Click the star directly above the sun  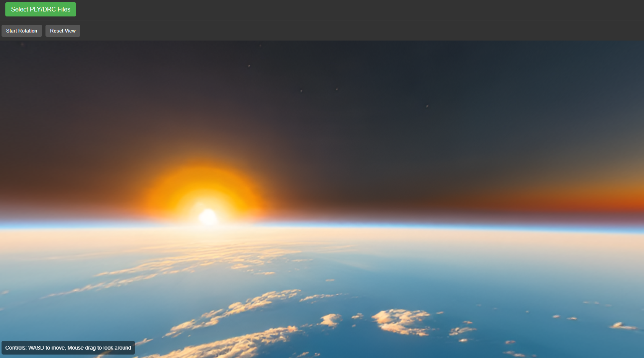(249, 66)
